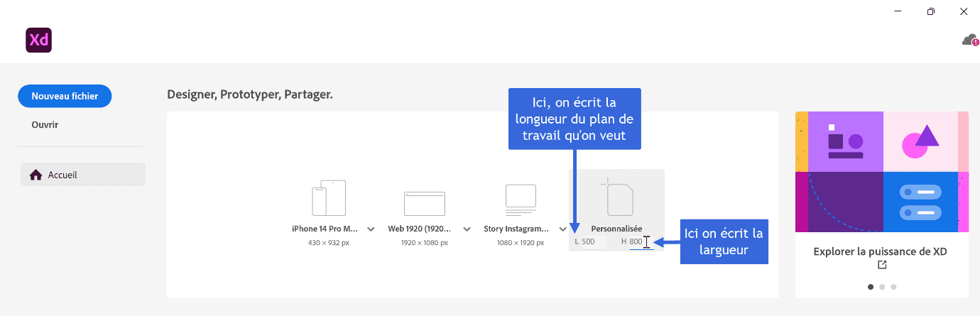Viewport: 980px width, 316px height.
Task: Click the Nouveau fichier button
Action: [65, 96]
